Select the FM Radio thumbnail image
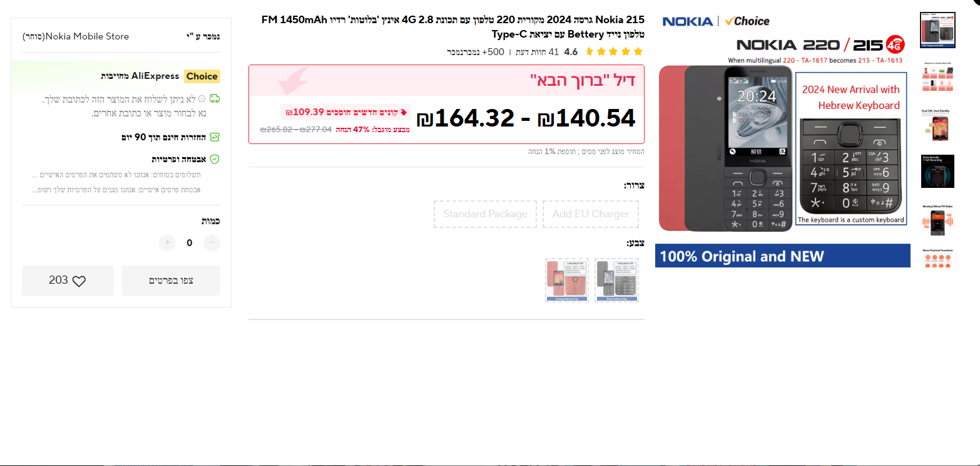980x466 pixels. [937, 219]
